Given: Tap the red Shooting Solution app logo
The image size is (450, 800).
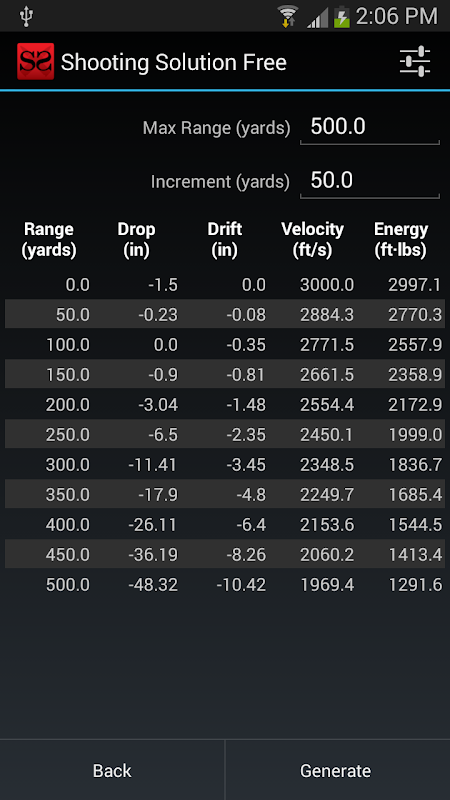Looking at the screenshot, I should pyautogui.click(x=35, y=61).
